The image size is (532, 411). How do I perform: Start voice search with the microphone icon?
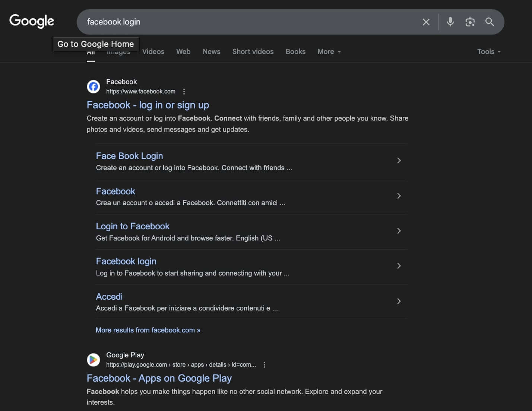tap(450, 22)
